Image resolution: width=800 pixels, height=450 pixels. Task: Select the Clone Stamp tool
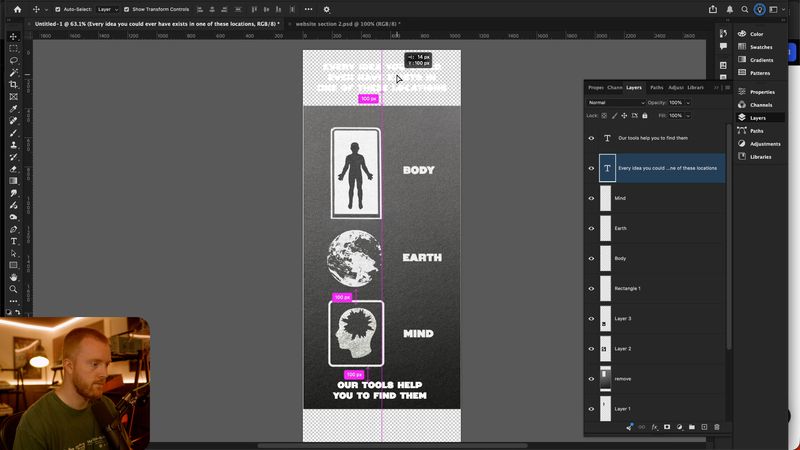(14, 145)
